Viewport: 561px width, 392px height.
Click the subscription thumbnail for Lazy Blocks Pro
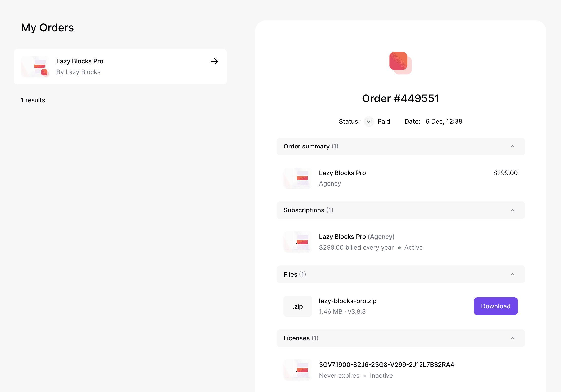[x=297, y=242]
